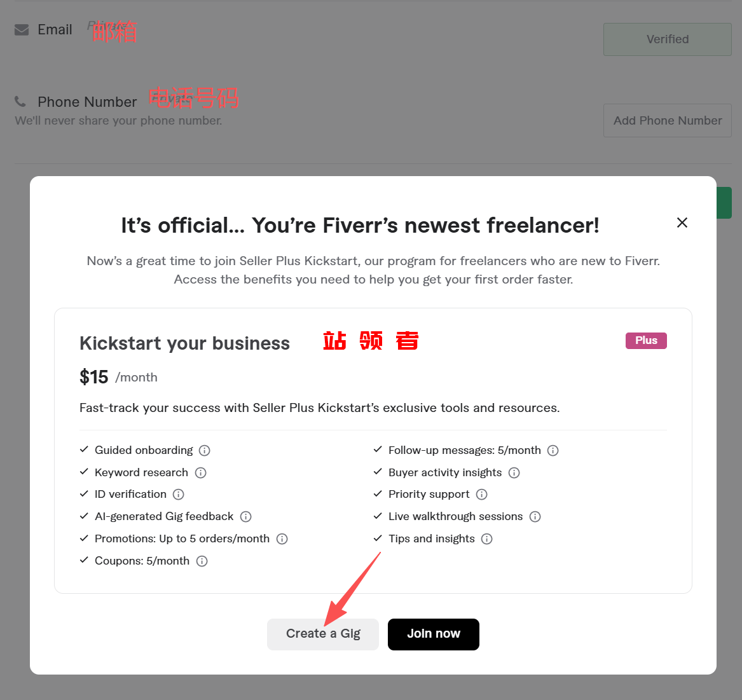The width and height of the screenshot is (742, 700).
Task: Click the Kickstart your business heading
Action: tap(184, 343)
